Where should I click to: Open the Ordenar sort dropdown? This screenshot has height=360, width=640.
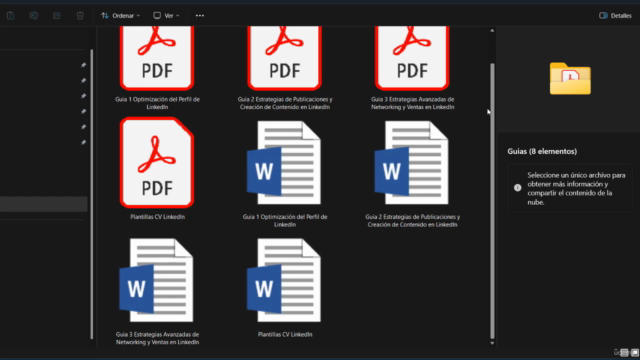coord(120,16)
